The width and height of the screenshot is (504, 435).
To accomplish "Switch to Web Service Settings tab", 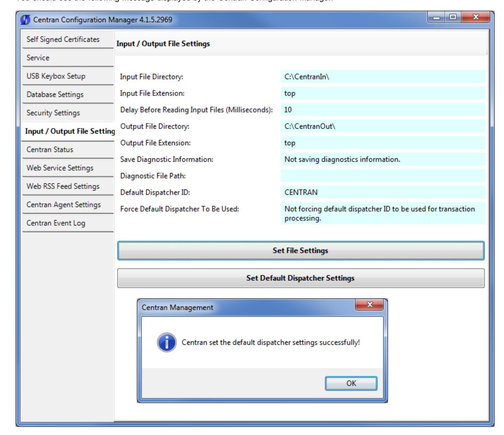I will [68, 168].
